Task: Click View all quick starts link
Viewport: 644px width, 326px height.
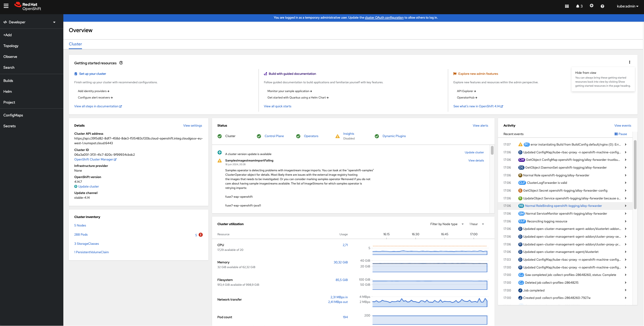Action: click(277, 106)
